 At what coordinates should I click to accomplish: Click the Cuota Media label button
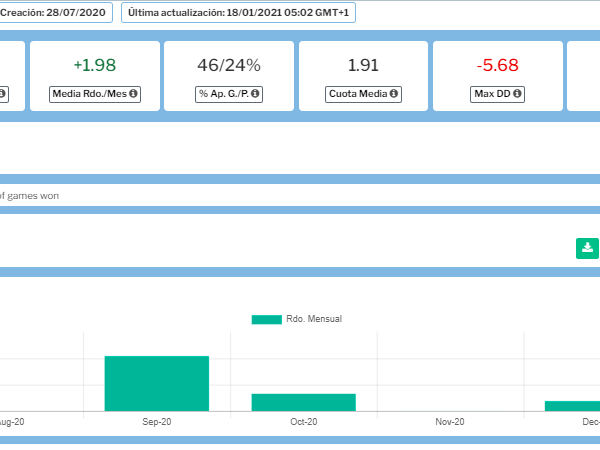363,94
